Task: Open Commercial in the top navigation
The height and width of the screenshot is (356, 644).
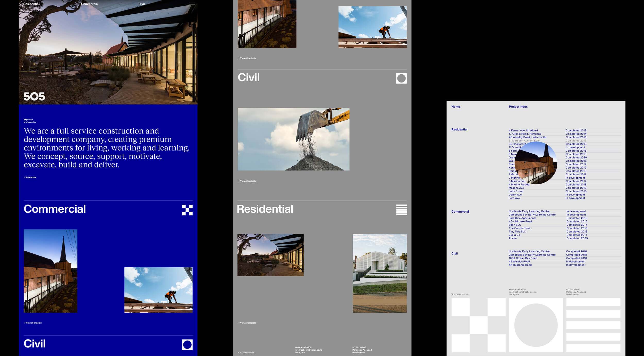Action: (x=90, y=4)
